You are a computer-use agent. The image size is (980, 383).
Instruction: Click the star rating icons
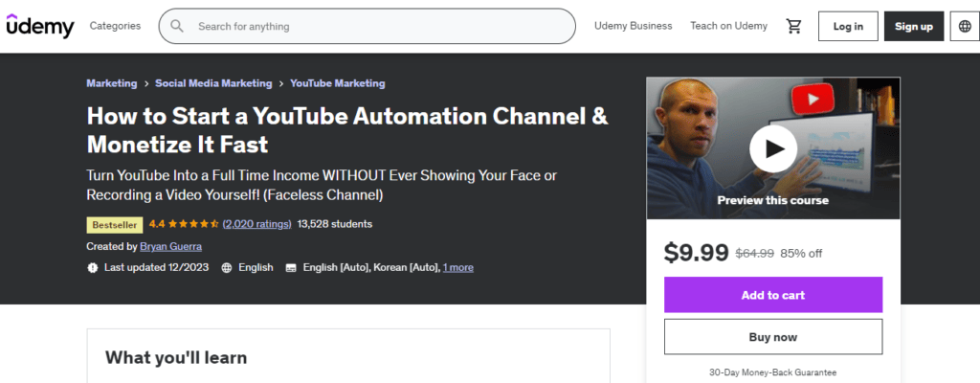click(193, 223)
